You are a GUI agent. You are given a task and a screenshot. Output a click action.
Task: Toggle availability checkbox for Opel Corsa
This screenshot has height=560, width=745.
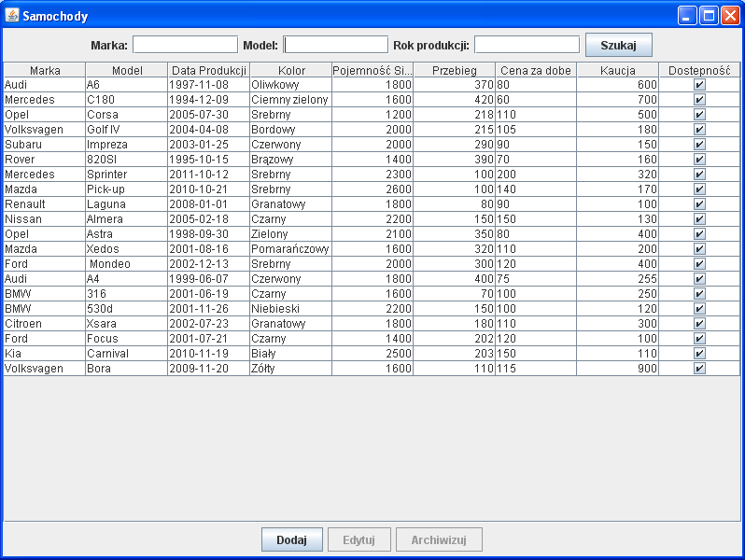point(699,115)
